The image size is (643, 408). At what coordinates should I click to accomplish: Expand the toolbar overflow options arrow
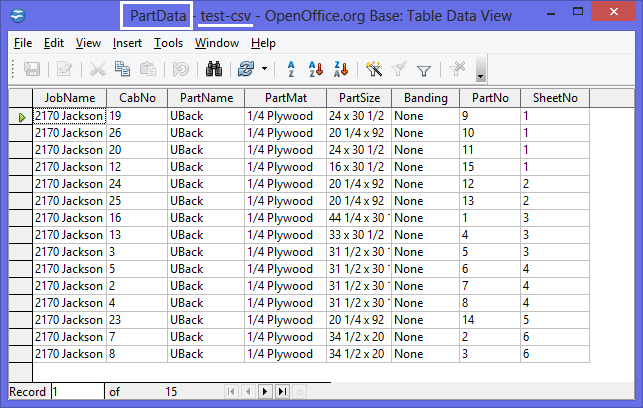click(481, 75)
